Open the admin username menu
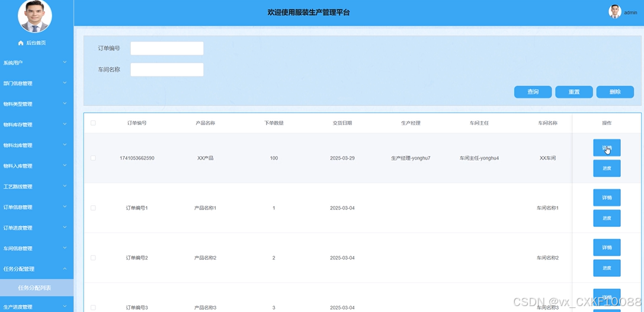 pyautogui.click(x=630, y=12)
